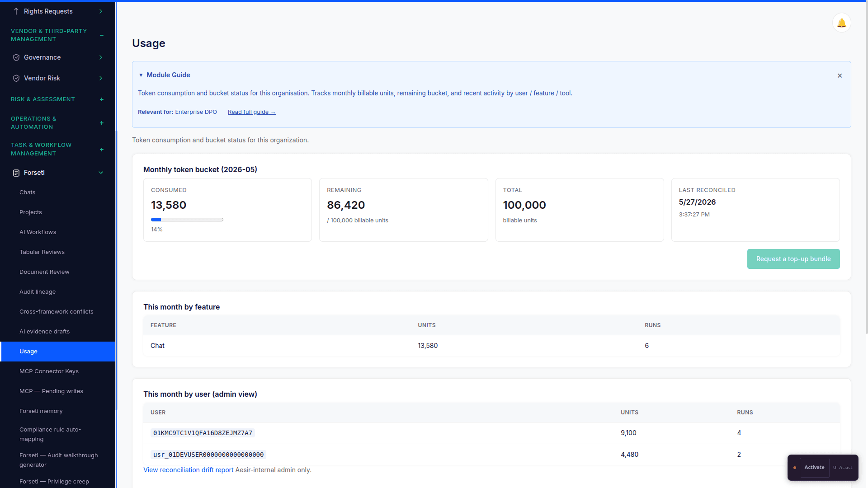Open Forseti — Audit walkthrough generator
868x488 pixels.
tap(58, 460)
